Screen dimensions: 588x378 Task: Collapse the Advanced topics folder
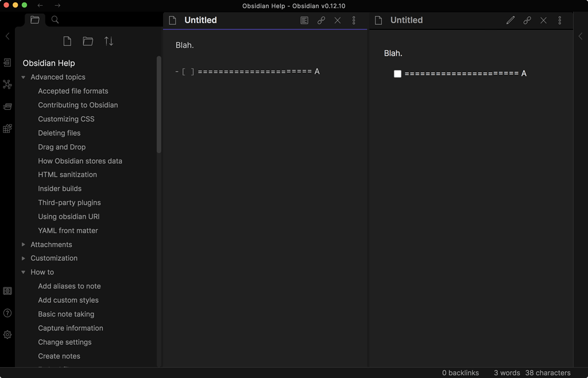[24, 77]
